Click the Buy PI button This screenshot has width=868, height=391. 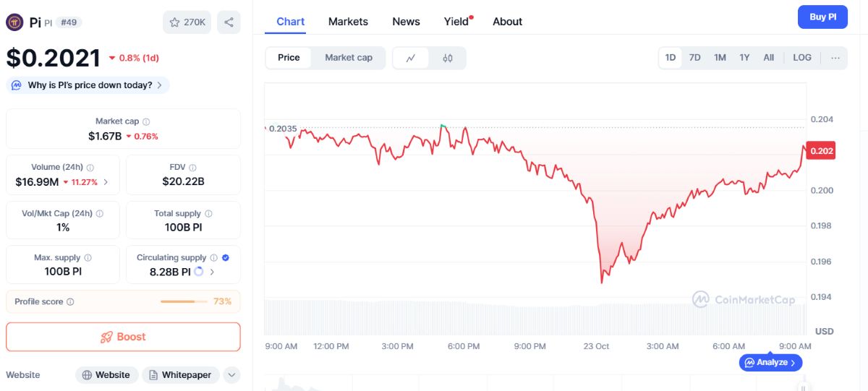point(822,17)
